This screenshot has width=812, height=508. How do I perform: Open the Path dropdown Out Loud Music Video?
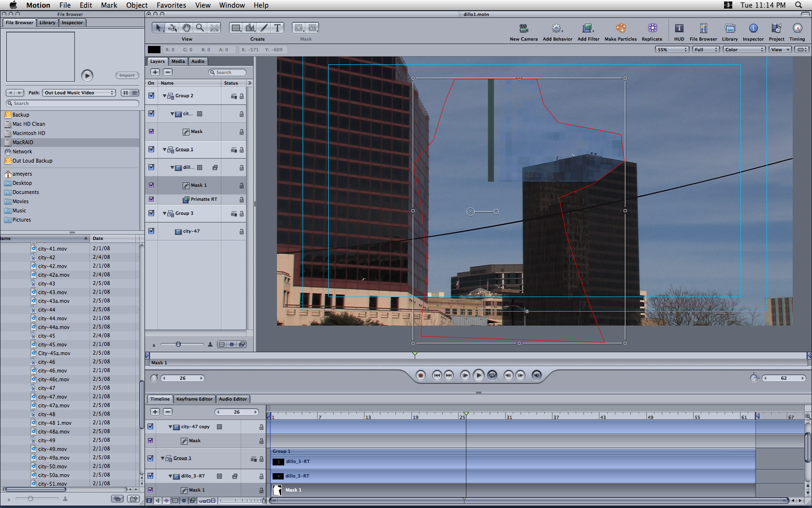[x=79, y=93]
